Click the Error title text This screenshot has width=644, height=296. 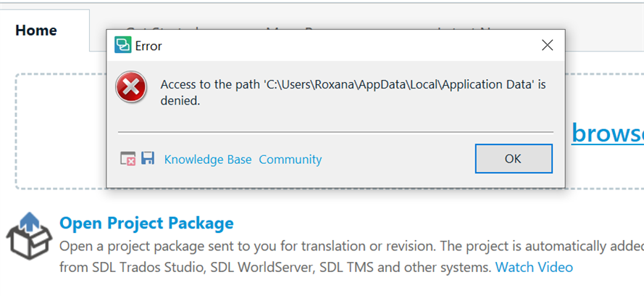pyautogui.click(x=149, y=46)
